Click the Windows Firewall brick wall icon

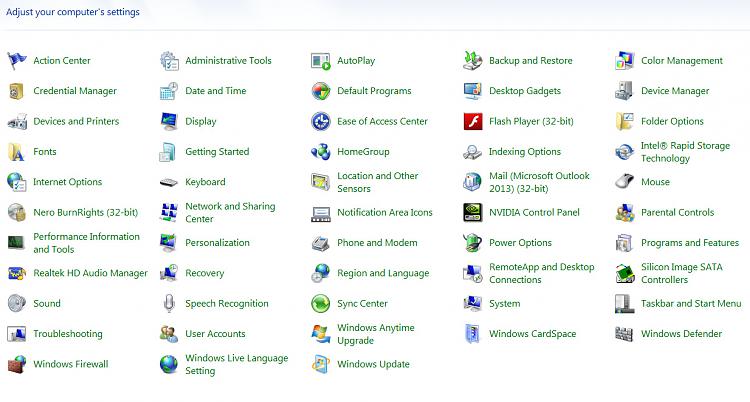[17, 364]
